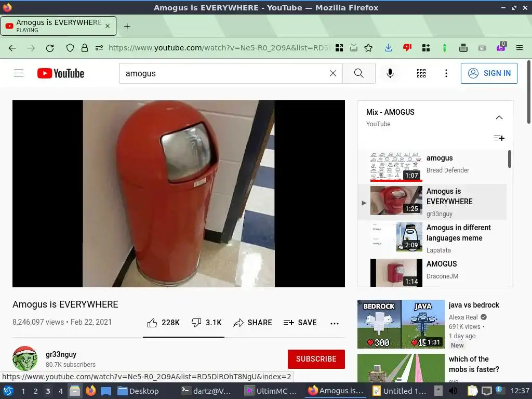Start voice search with the microphone
Image resolution: width=532 pixels, height=399 pixels.
pos(390,73)
